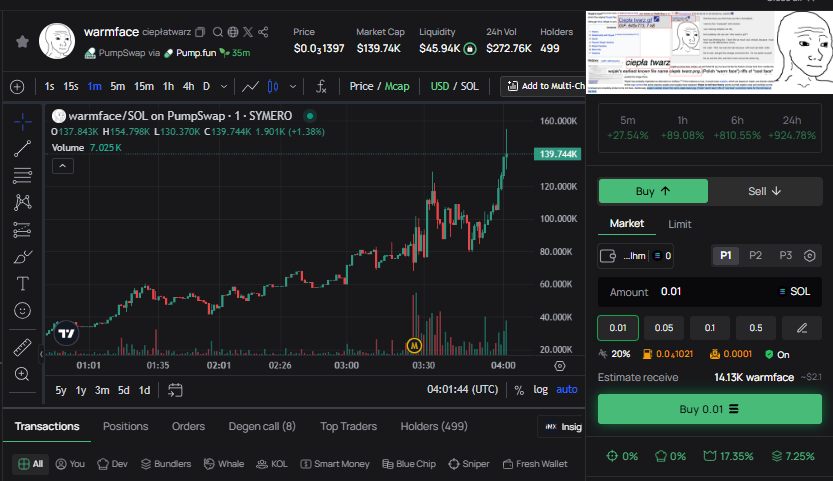This screenshot has height=481, width=833.
Task: Click the liquidity lock icon
Action: (470, 49)
